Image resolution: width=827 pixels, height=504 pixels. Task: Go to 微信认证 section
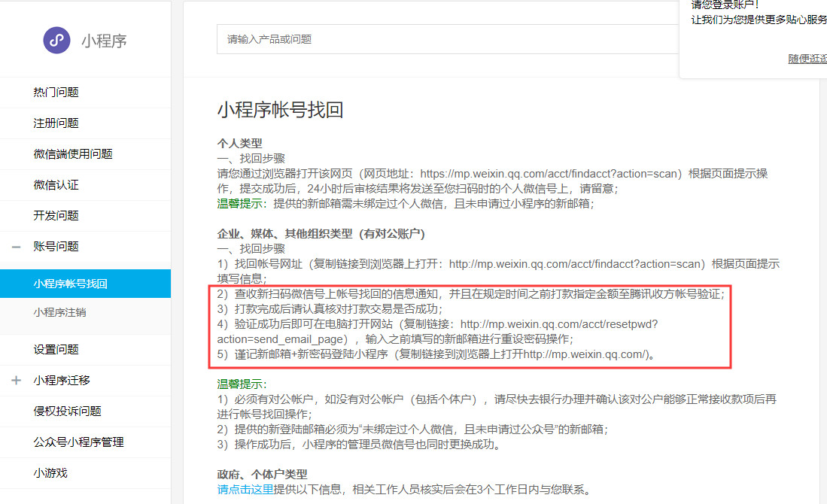pyautogui.click(x=56, y=184)
